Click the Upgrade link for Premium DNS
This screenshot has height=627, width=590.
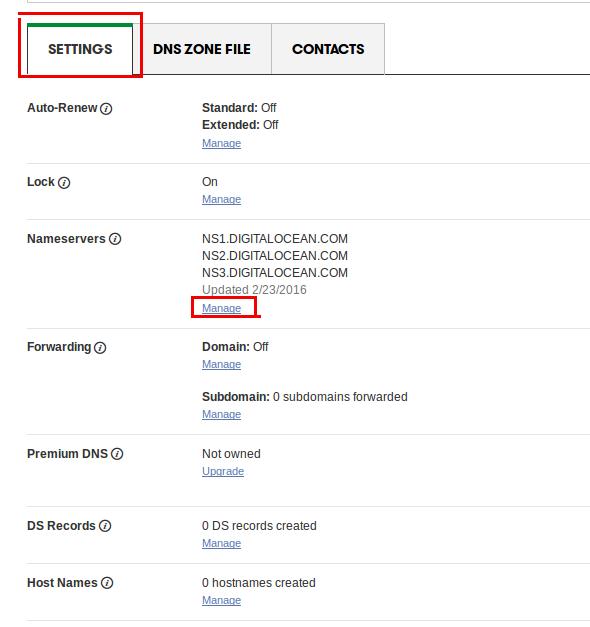(223, 471)
